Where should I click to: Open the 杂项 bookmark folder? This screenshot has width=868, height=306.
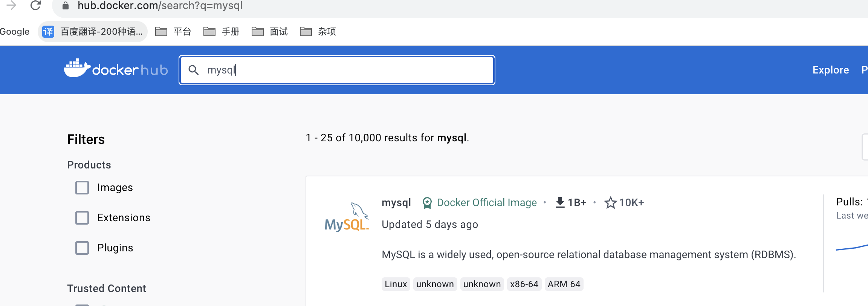[x=318, y=32]
